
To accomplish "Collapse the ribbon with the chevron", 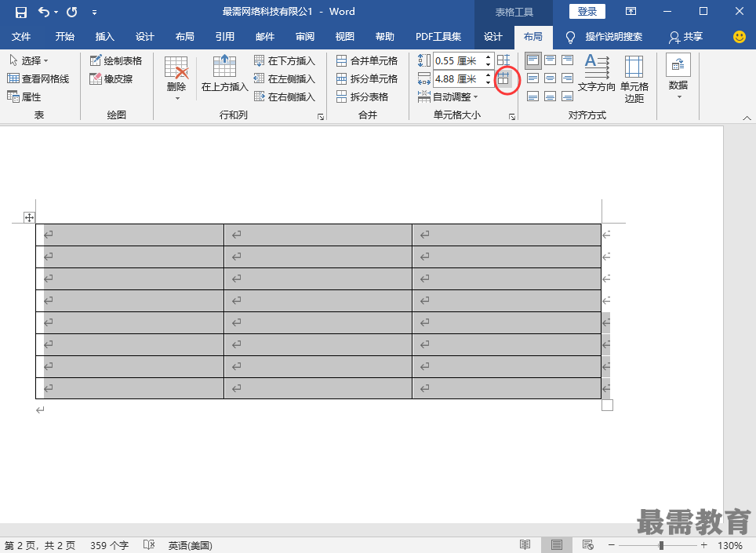I will (x=747, y=118).
